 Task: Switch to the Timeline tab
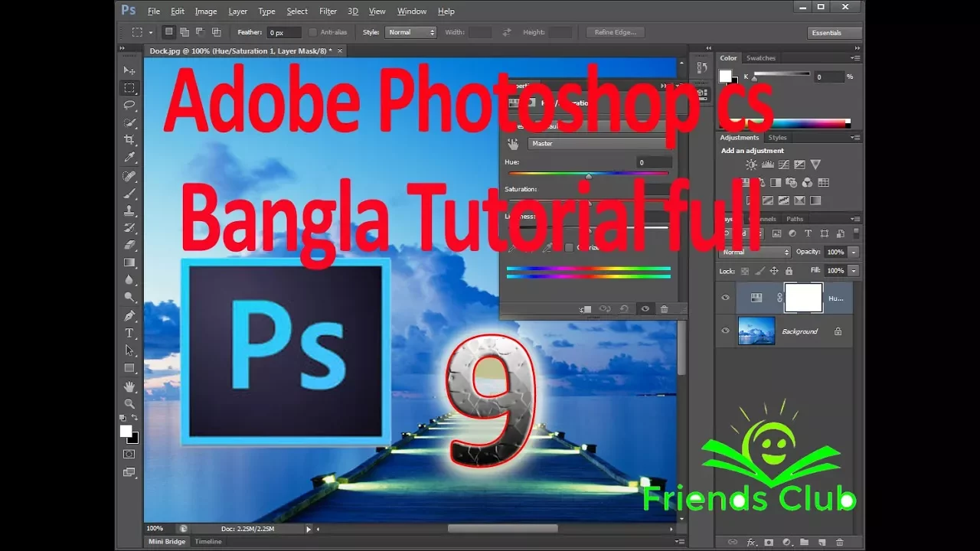tap(208, 541)
